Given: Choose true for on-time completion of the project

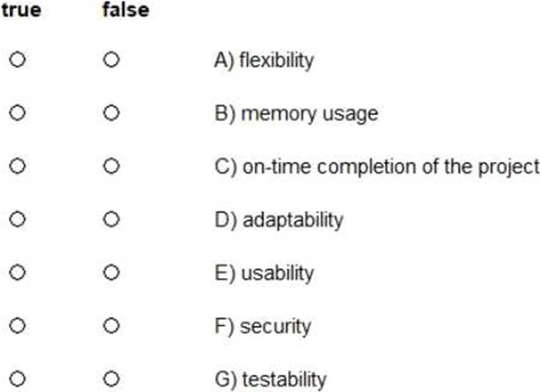Looking at the screenshot, I should [x=18, y=166].
